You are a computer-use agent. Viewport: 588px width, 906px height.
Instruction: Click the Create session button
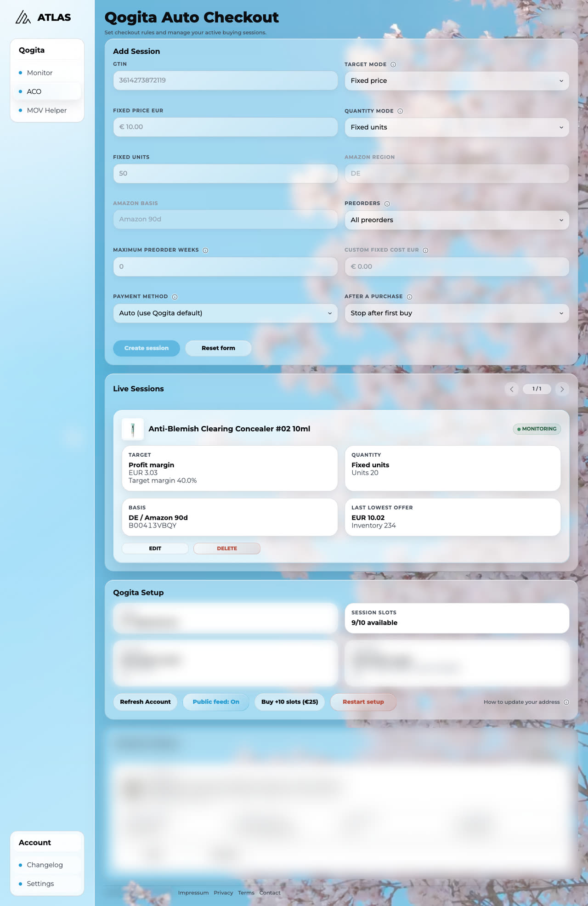pos(147,348)
